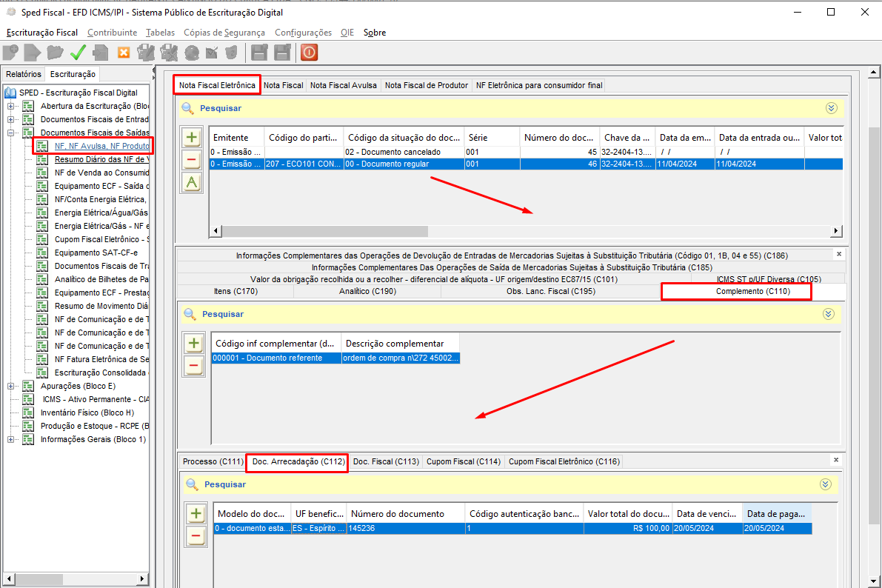Click the 'A' edit button beside invoice grid
Viewport: 882px width, 588px height.
click(x=192, y=182)
